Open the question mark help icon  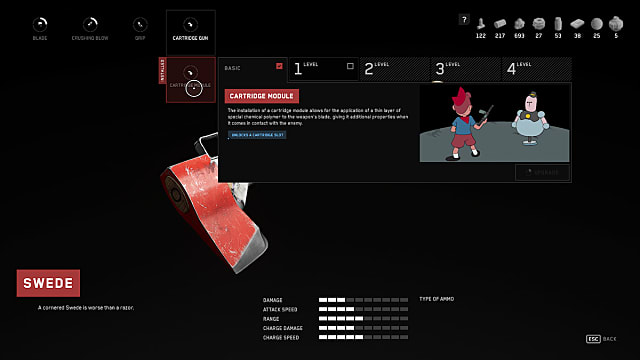464,19
